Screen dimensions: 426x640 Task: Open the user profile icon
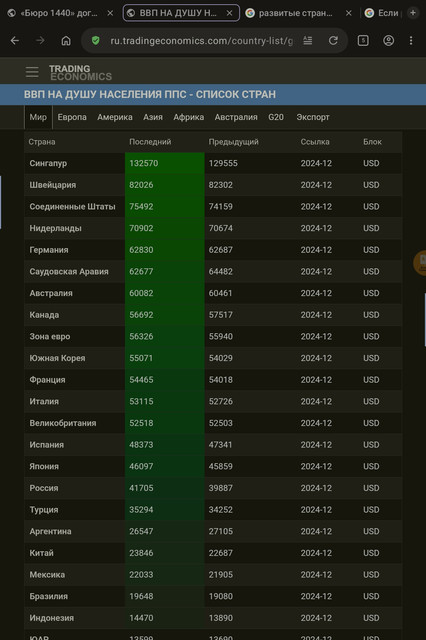(388, 40)
